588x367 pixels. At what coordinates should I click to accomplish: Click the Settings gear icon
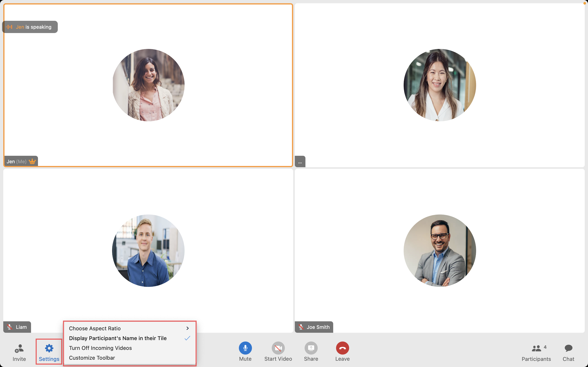[49, 348]
